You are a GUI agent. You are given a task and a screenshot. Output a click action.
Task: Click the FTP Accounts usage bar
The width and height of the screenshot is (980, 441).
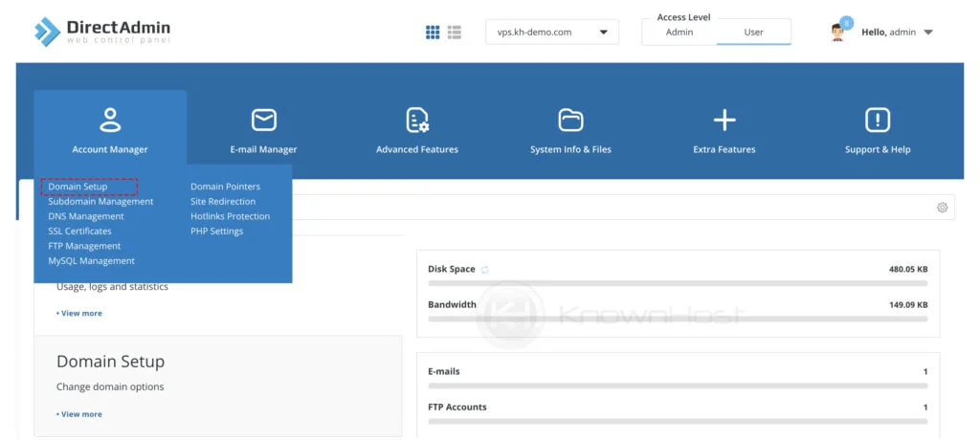678,422
